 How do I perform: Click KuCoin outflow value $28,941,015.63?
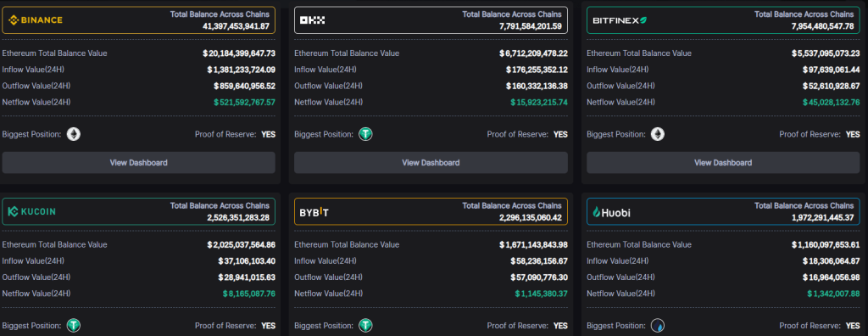pyautogui.click(x=247, y=277)
